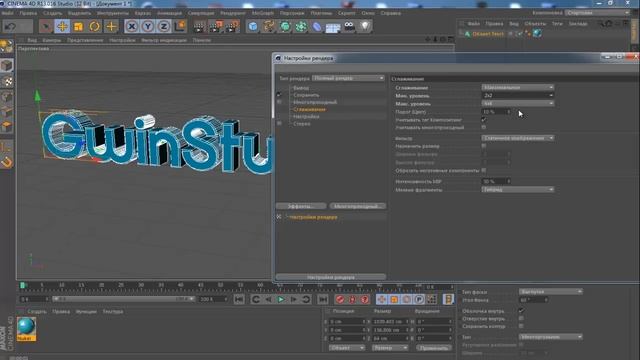Toggle the Y axis lock
640x360 pixels.
148,27
